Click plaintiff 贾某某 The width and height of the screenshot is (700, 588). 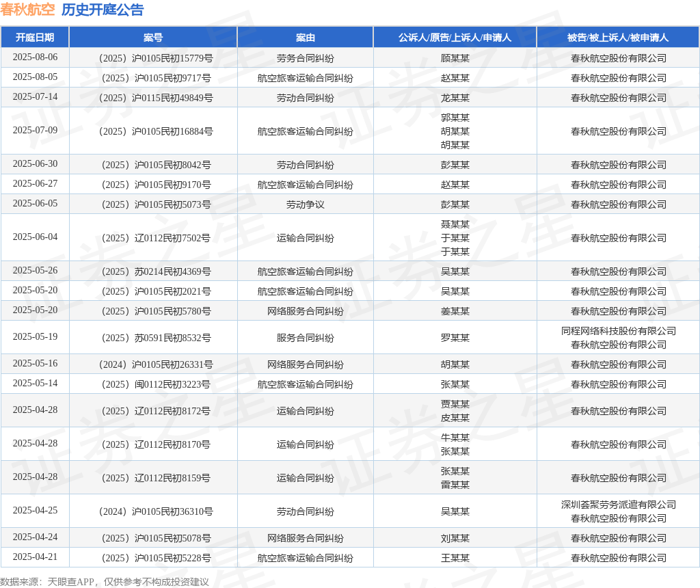tap(455, 404)
